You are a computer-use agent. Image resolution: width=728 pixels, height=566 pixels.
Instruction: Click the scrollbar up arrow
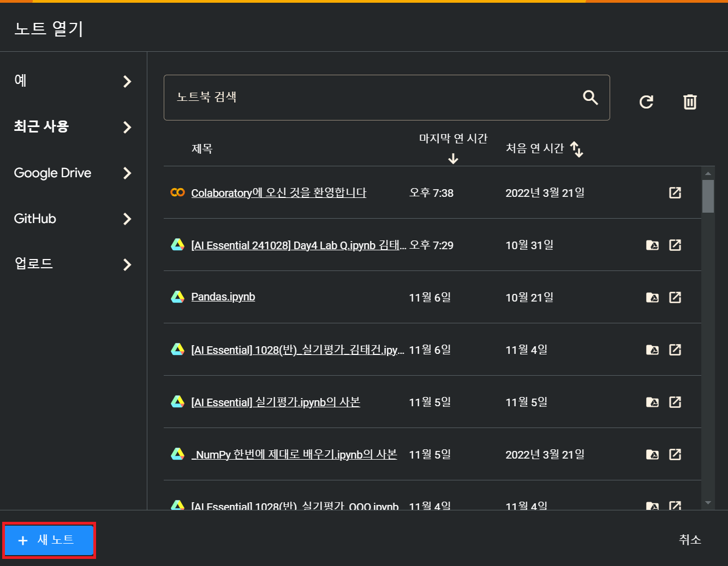[708, 173]
